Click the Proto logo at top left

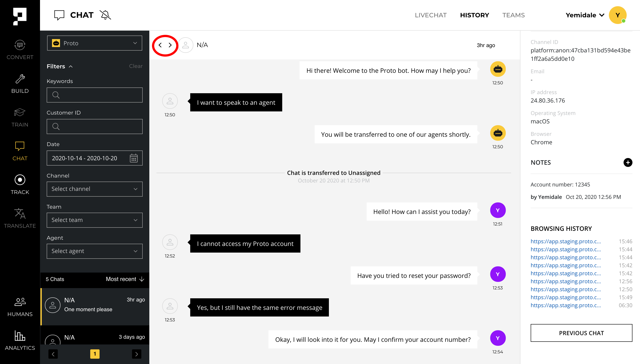coord(20,16)
